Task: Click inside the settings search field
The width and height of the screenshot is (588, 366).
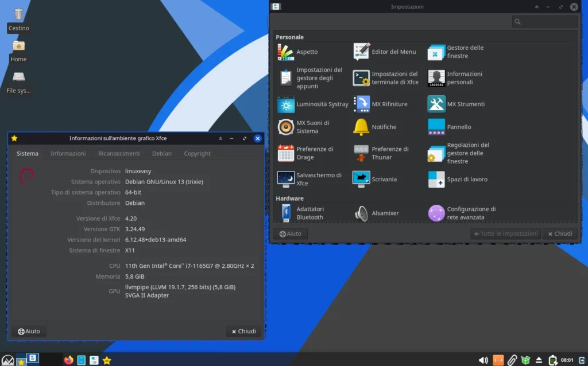Action: coord(545,21)
